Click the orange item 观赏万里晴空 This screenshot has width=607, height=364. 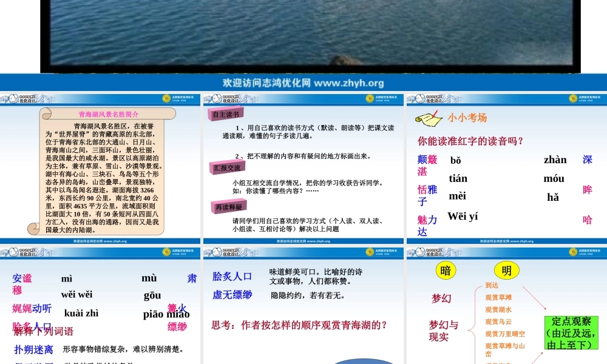[x=505, y=334]
